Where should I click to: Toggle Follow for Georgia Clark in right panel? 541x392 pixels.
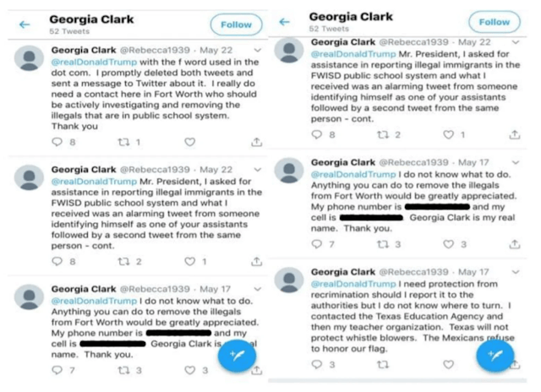[x=495, y=22]
